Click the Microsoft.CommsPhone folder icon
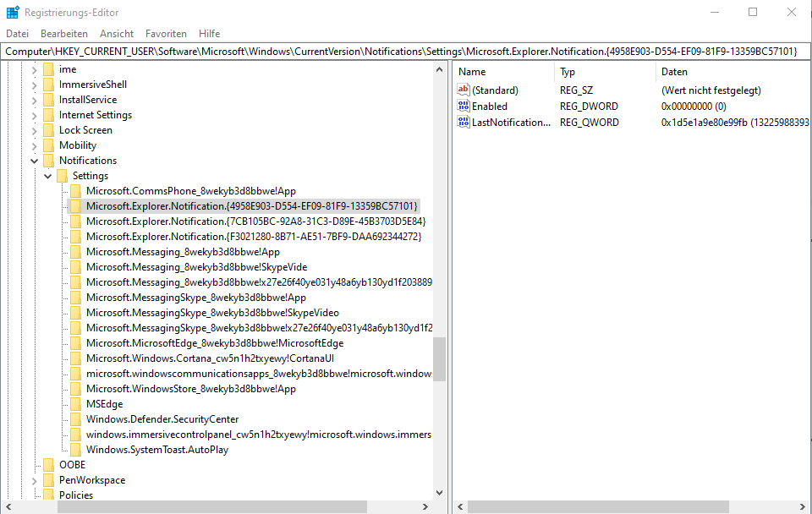This screenshot has height=514, width=812. (75, 191)
